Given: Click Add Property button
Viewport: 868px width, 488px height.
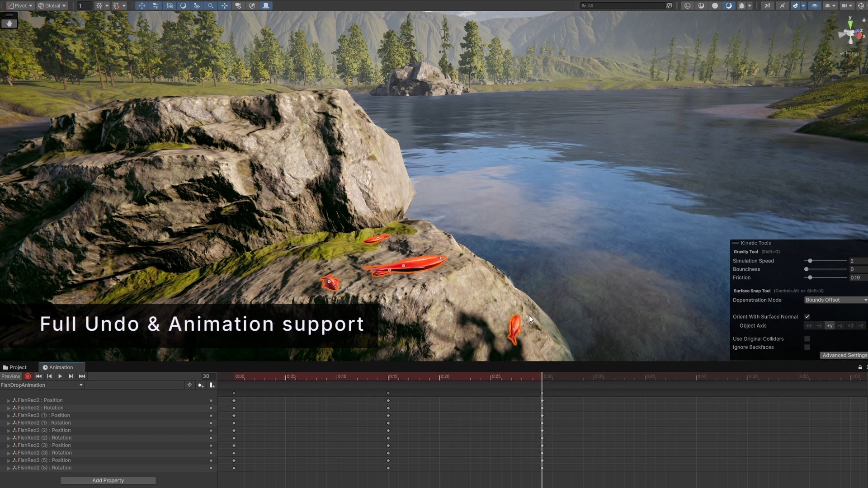Looking at the screenshot, I should tap(108, 480).
